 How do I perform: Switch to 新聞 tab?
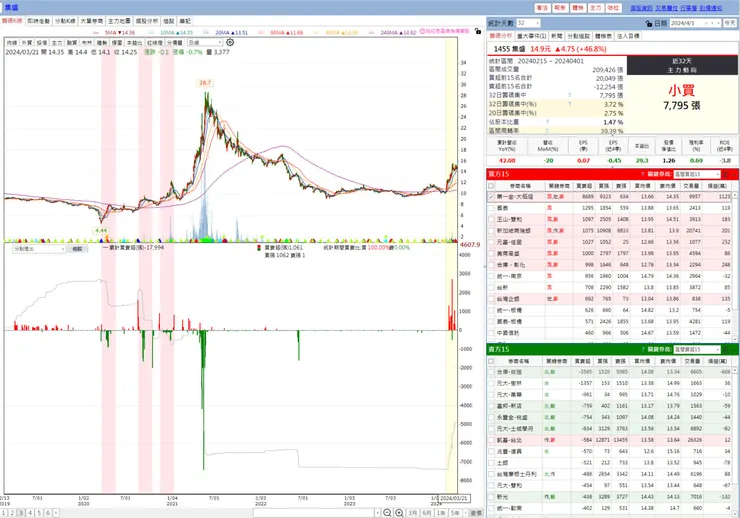(557, 36)
